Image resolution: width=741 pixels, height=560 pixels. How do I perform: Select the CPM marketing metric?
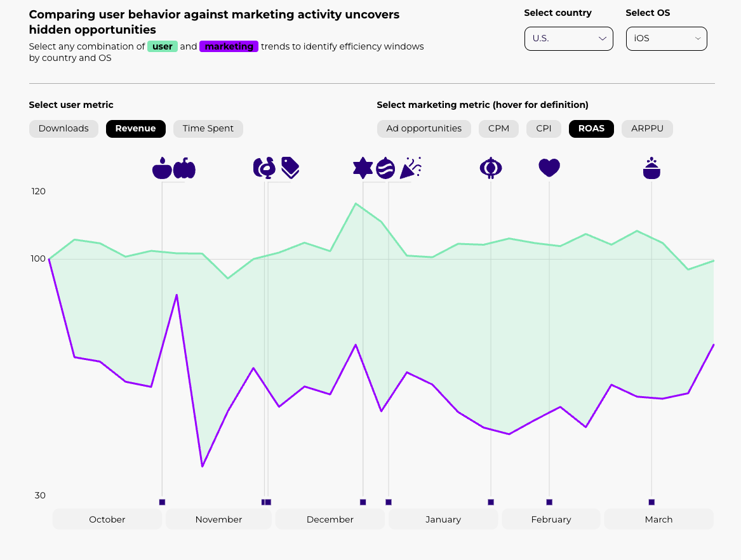click(498, 128)
